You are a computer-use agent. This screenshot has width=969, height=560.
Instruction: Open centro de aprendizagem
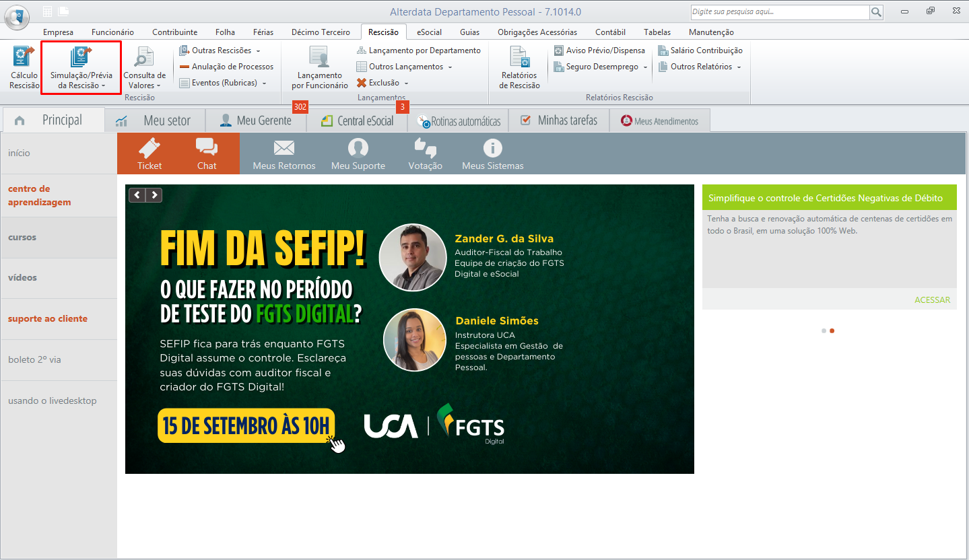point(59,195)
